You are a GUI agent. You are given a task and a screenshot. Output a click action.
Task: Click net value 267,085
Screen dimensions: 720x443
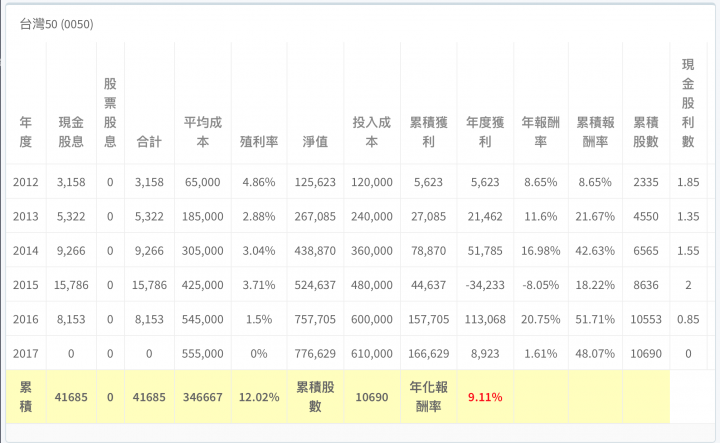[315, 216]
